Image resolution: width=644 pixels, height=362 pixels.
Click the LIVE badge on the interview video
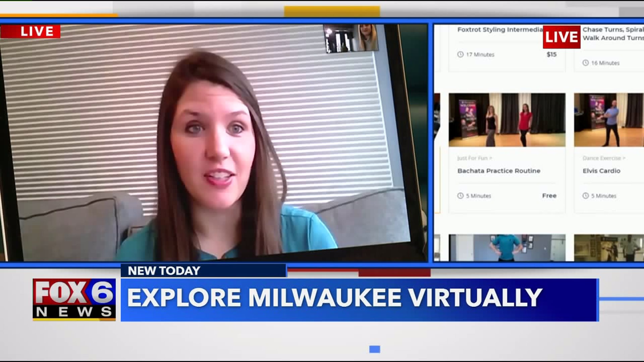(x=30, y=31)
